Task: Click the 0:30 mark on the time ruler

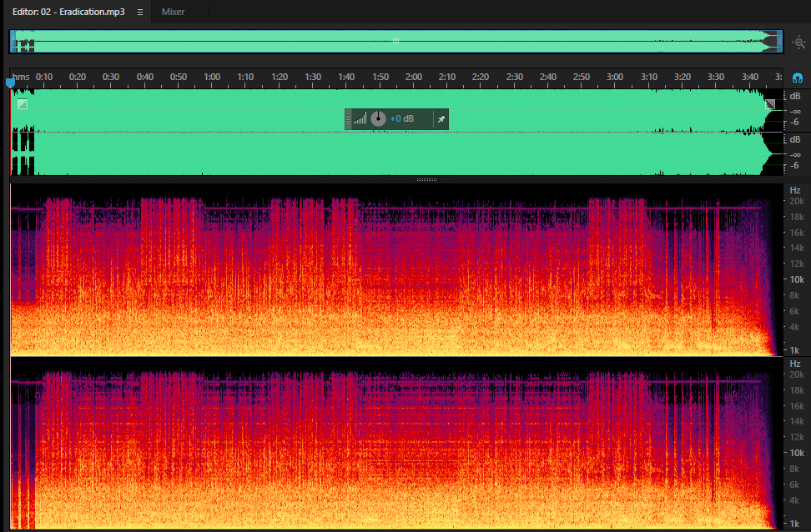Action: [111, 77]
